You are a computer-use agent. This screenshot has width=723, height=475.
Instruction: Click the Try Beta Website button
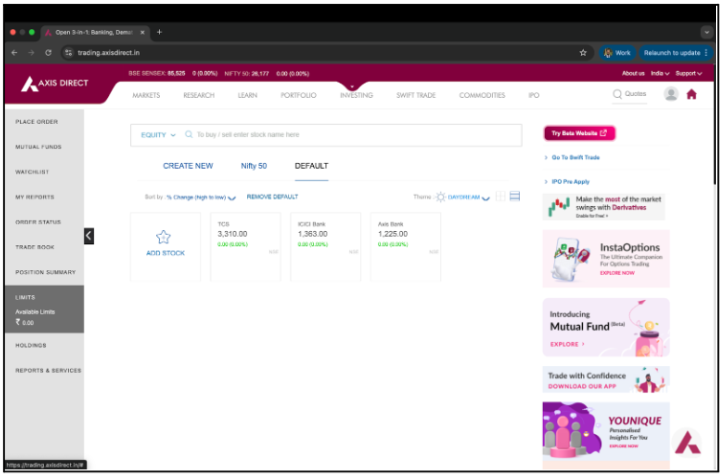point(579,133)
